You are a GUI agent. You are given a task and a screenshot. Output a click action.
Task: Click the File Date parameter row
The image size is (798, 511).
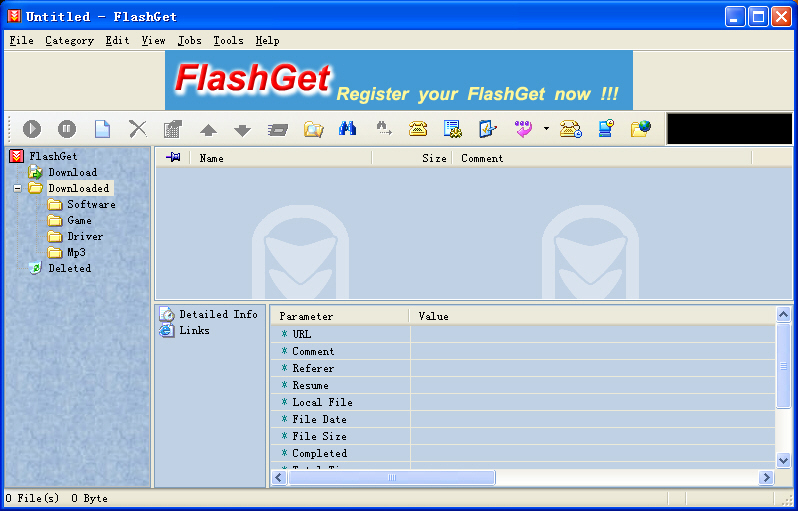pyautogui.click(x=523, y=419)
